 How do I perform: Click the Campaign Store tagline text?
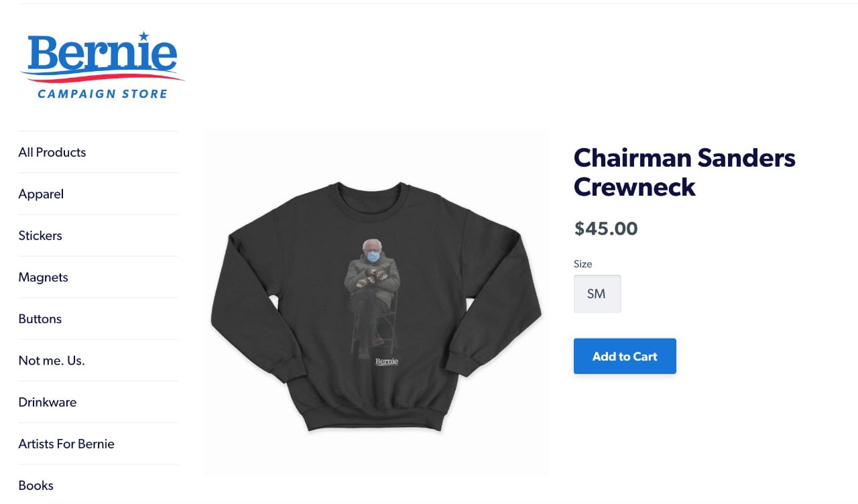point(103,94)
